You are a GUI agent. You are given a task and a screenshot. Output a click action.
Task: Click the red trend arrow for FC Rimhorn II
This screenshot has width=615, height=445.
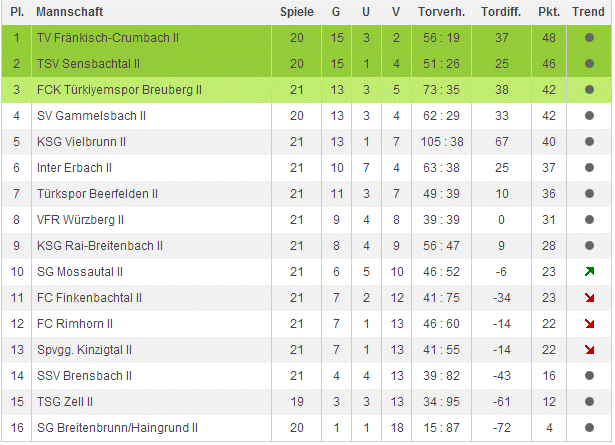(x=589, y=323)
